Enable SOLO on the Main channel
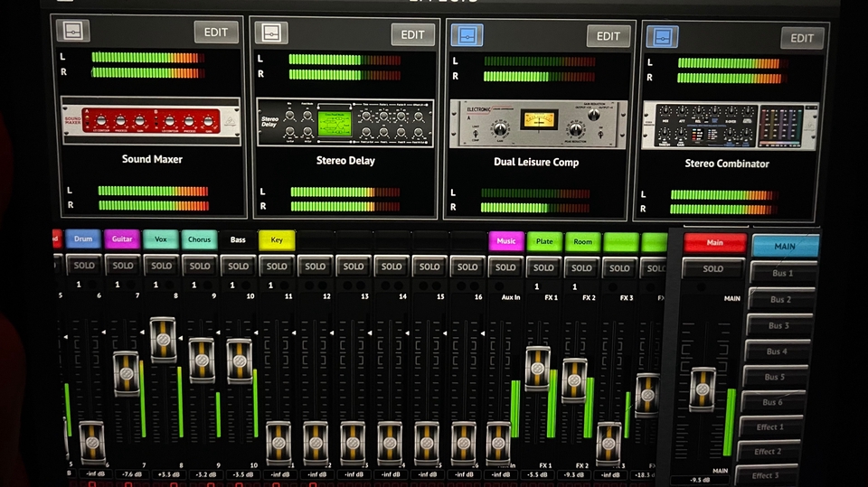Image resolution: width=868 pixels, height=487 pixels. (x=712, y=268)
